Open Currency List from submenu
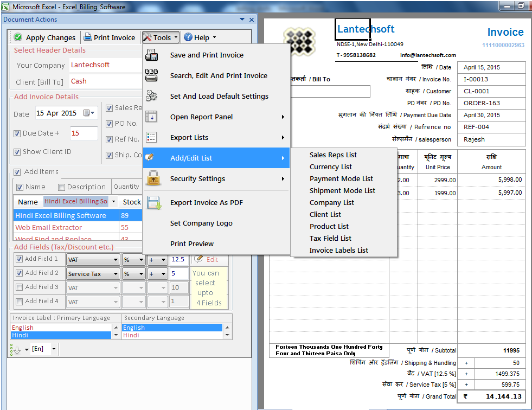The width and height of the screenshot is (532, 410). pyautogui.click(x=344, y=166)
